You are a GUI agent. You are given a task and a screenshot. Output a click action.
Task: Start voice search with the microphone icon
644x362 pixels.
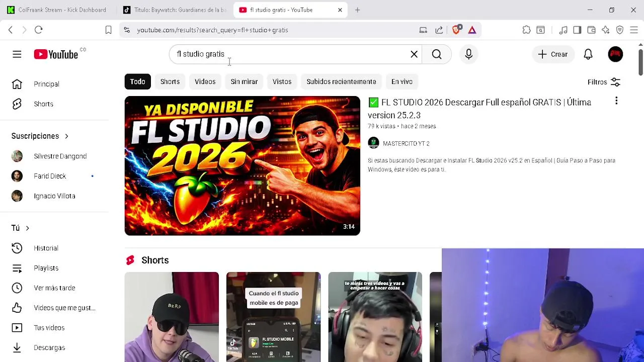[x=469, y=54]
